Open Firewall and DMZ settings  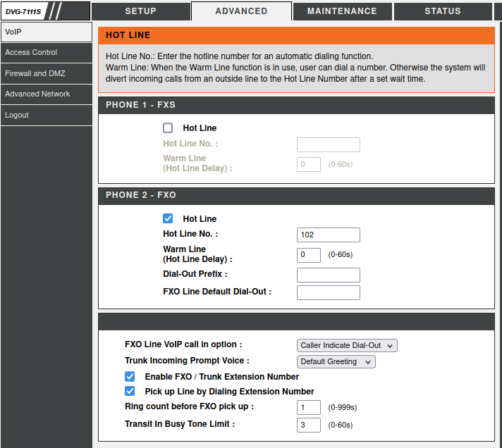pos(47,73)
